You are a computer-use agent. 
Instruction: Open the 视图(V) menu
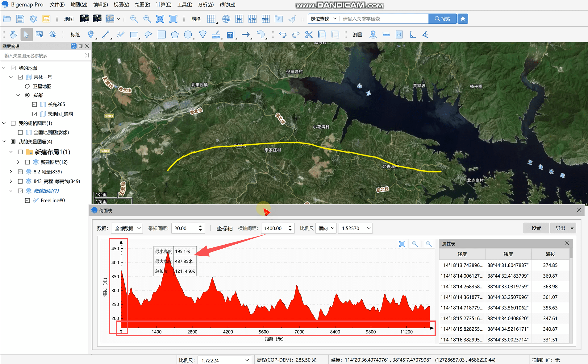[121, 5]
